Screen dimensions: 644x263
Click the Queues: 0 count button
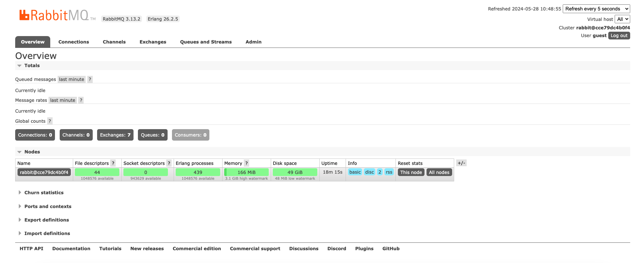(153, 135)
